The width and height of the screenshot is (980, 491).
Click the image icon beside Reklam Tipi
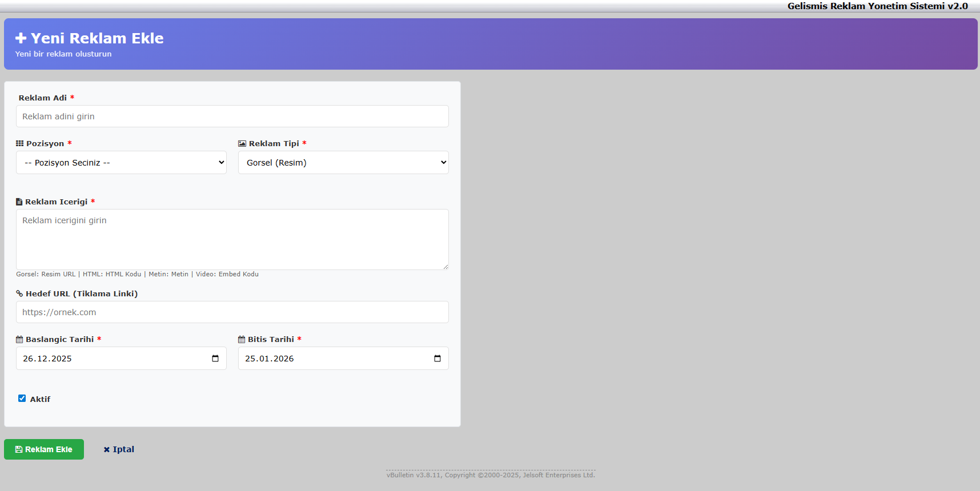tap(242, 143)
